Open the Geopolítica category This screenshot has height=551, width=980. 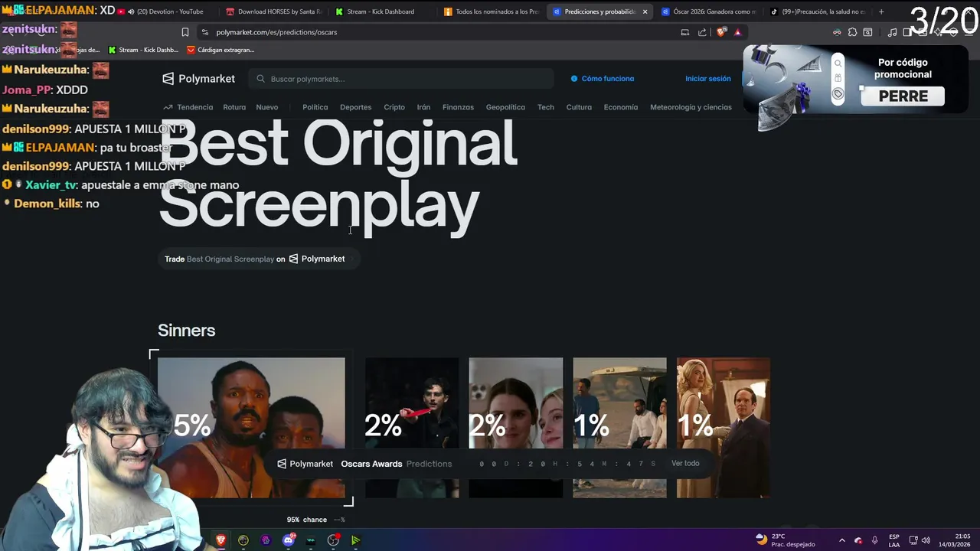505,107
